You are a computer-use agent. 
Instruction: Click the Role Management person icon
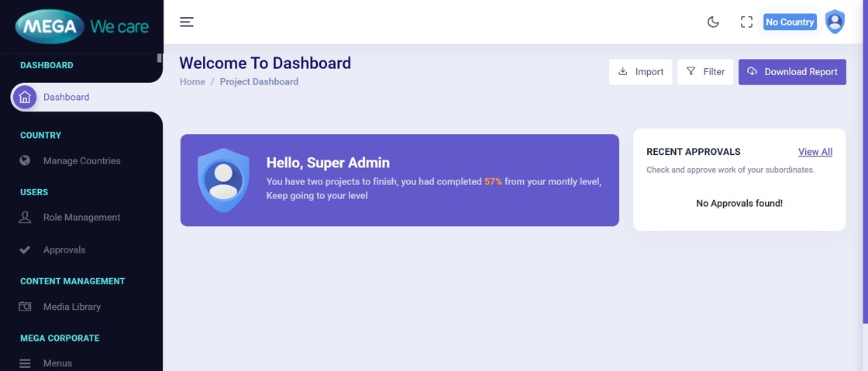coord(25,218)
